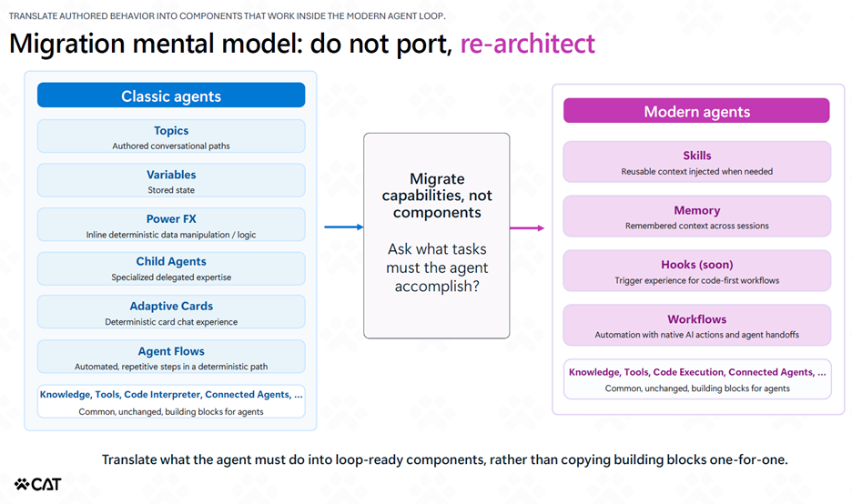
Task: Click 'Reusable context injected when needed' text
Action: (696, 172)
